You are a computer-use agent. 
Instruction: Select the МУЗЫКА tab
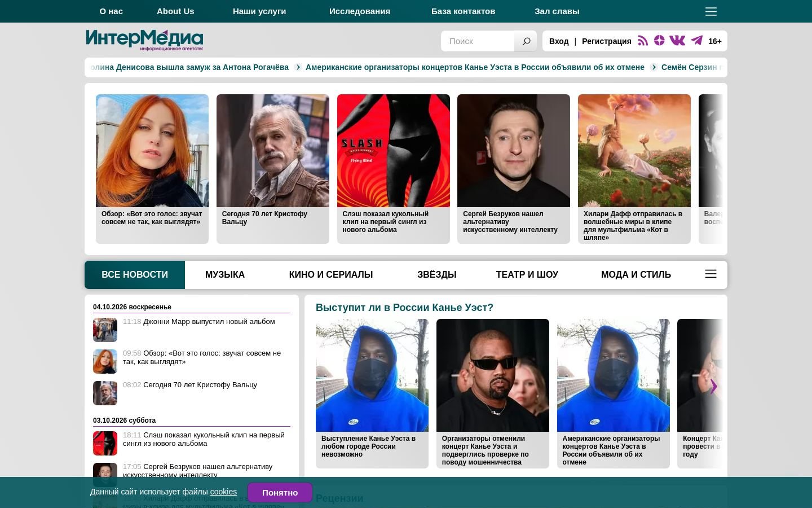point(225,275)
